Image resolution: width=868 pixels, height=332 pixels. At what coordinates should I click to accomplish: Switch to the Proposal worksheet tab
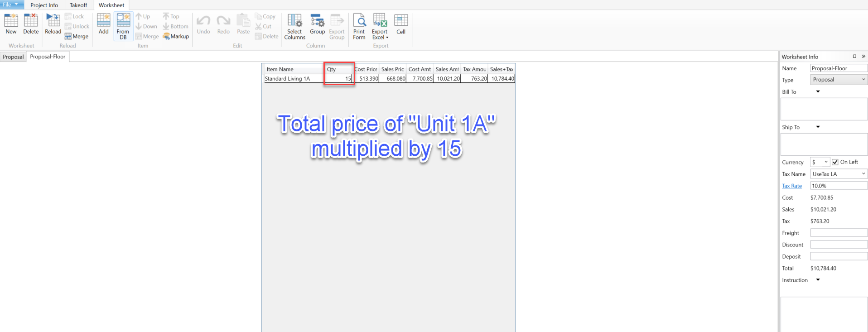13,57
